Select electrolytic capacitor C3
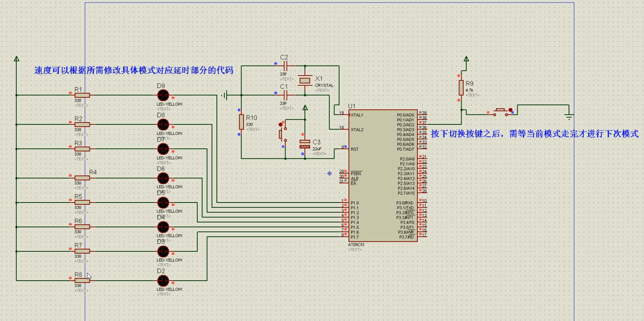The width and height of the screenshot is (644, 321). [305, 144]
